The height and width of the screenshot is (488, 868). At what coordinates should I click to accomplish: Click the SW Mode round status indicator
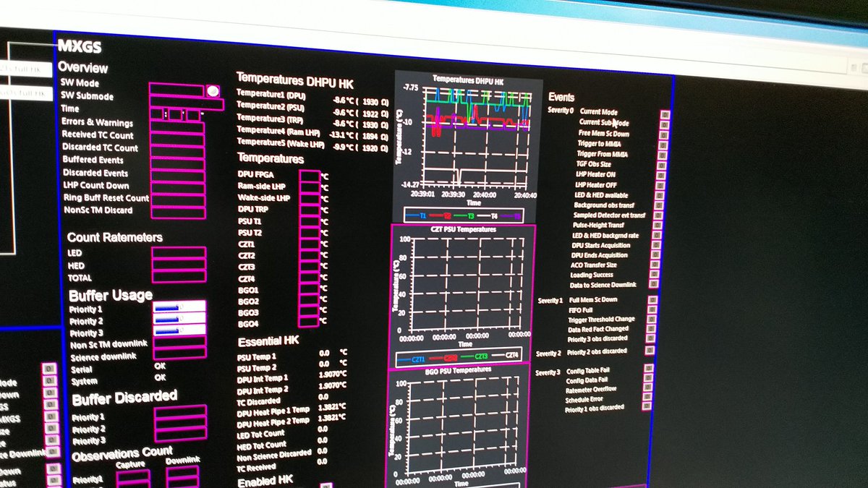(x=212, y=90)
